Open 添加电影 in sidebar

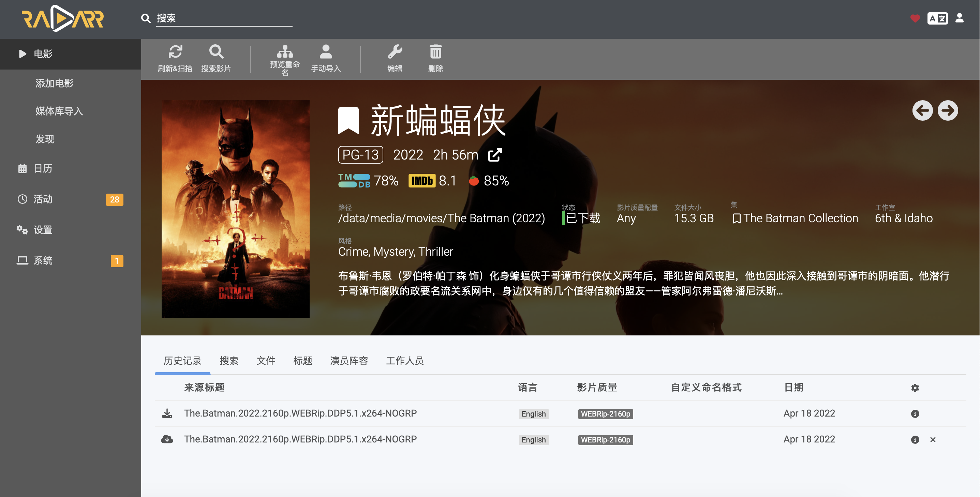tap(55, 83)
